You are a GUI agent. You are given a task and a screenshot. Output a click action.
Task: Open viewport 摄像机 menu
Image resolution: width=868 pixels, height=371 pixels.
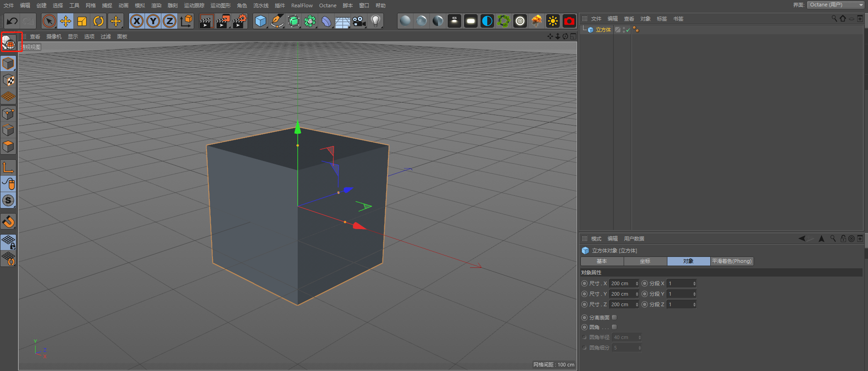tap(54, 37)
